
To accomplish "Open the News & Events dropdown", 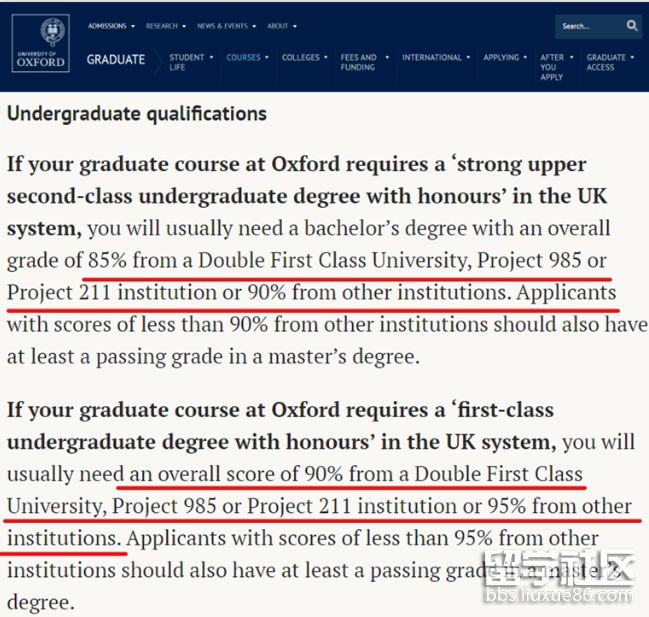I will (226, 26).
